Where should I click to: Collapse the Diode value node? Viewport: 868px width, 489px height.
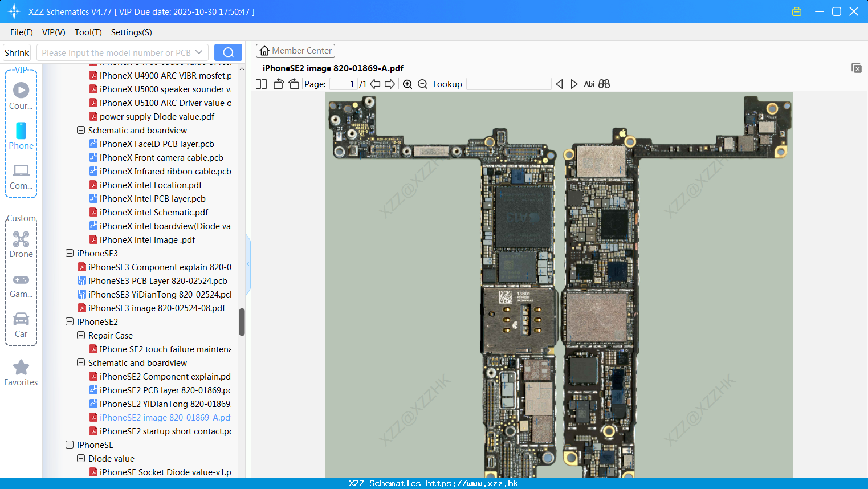81,458
